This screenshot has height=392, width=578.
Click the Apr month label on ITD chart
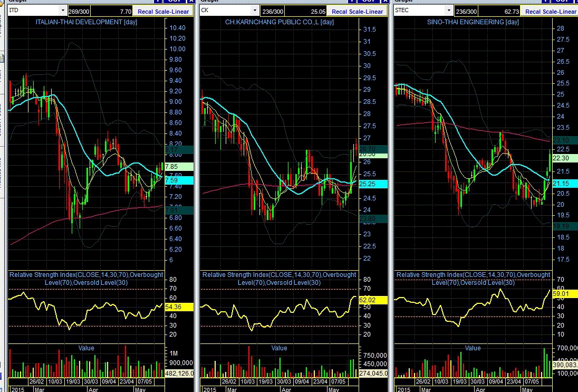pyautogui.click(x=93, y=389)
